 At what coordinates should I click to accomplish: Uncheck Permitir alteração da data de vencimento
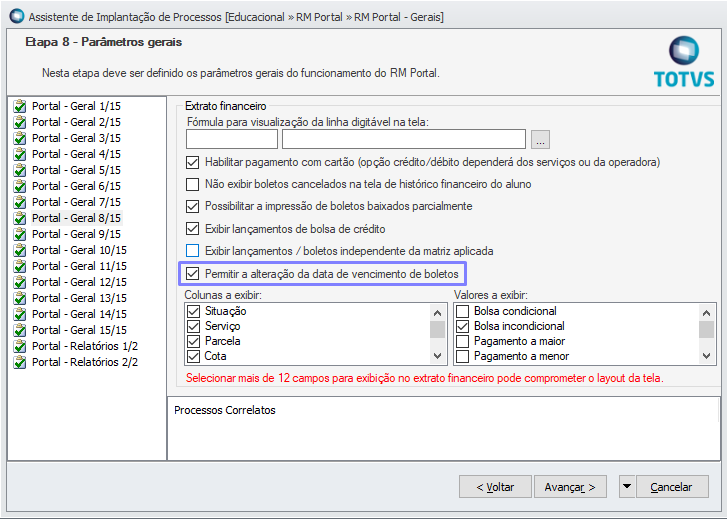[193, 273]
